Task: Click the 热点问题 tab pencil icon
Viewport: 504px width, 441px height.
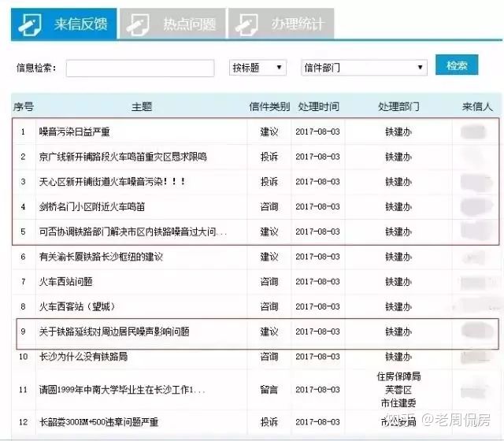Action: [138, 24]
